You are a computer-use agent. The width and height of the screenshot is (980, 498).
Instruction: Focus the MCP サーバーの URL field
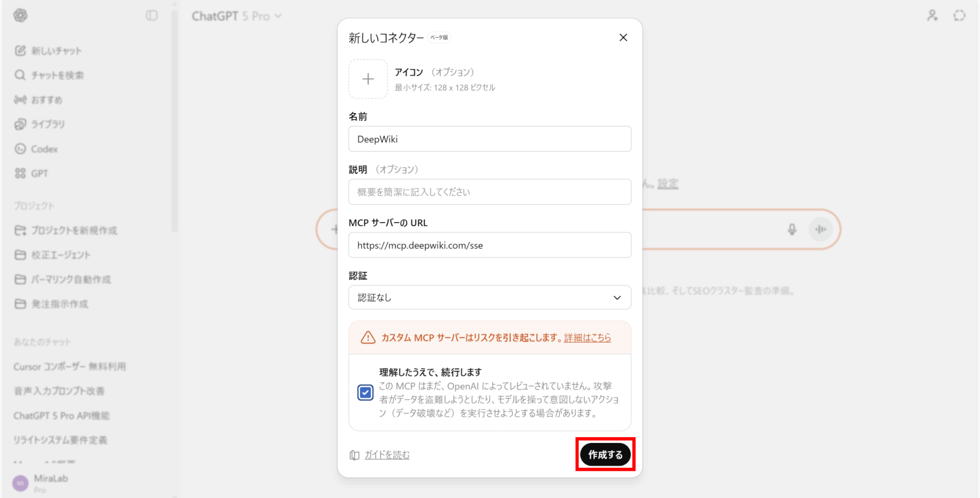point(490,245)
